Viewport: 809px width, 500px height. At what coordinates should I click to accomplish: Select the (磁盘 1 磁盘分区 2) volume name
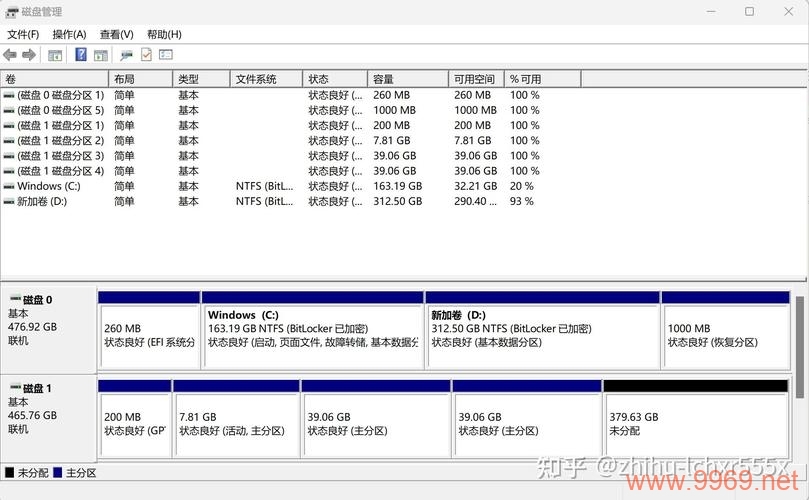coord(60,141)
